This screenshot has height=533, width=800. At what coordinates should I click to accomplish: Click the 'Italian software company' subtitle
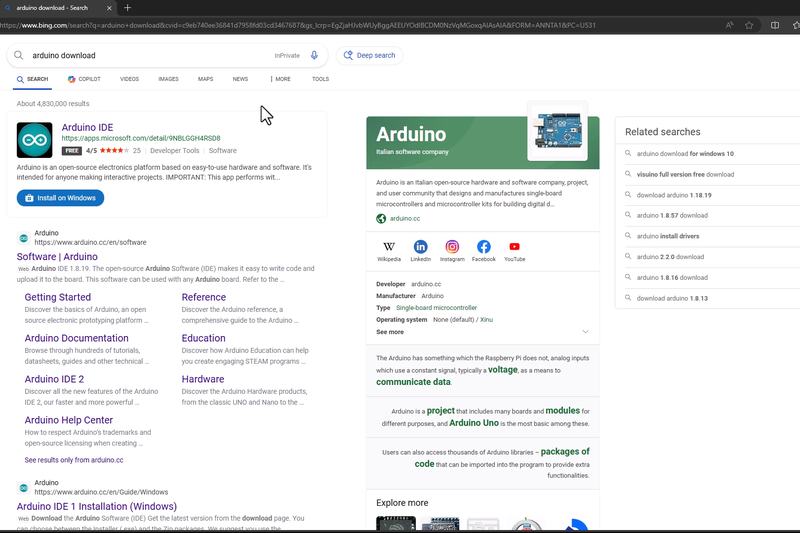pyautogui.click(x=412, y=152)
